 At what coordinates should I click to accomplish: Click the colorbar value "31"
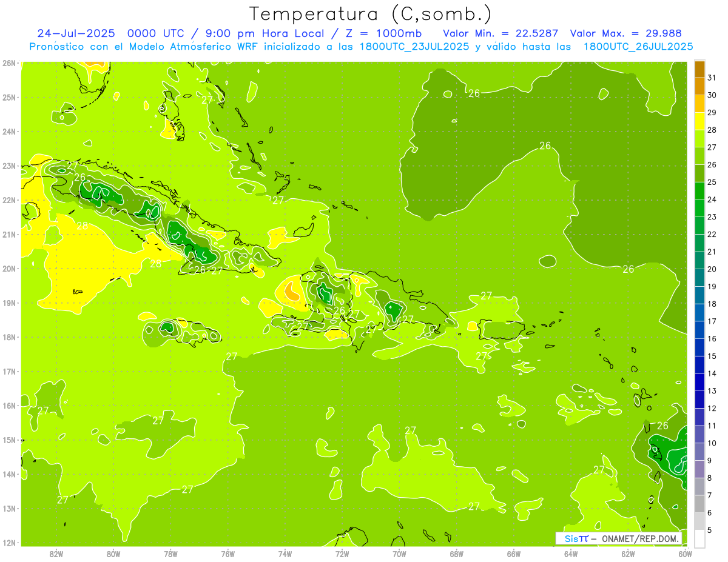(x=713, y=78)
